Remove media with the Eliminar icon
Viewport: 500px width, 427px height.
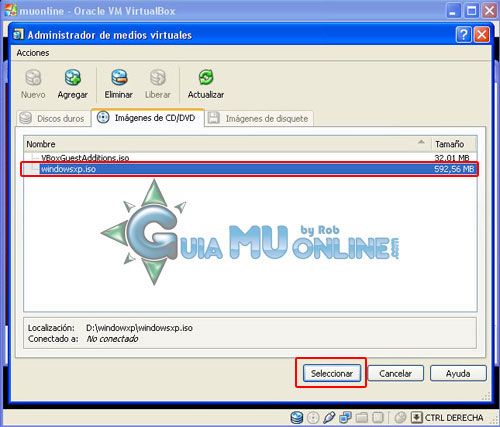pyautogui.click(x=119, y=77)
